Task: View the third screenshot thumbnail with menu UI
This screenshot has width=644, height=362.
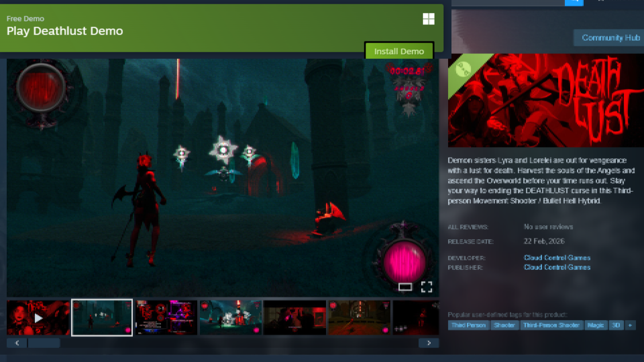Action: [166, 318]
